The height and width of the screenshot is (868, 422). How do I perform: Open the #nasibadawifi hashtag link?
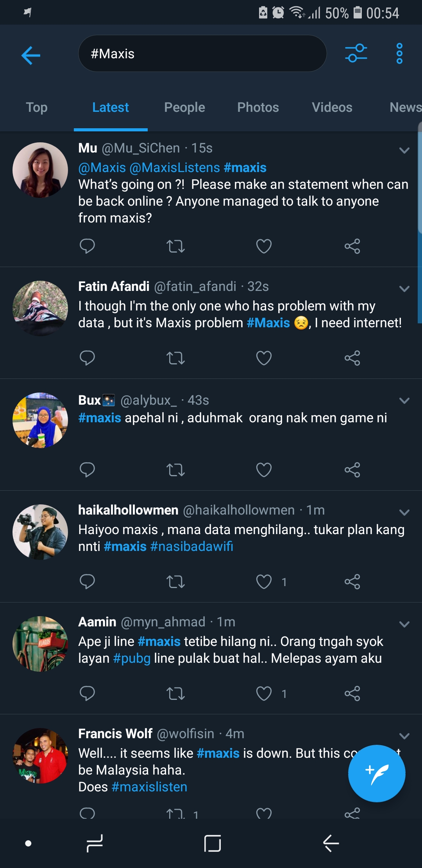click(x=191, y=546)
